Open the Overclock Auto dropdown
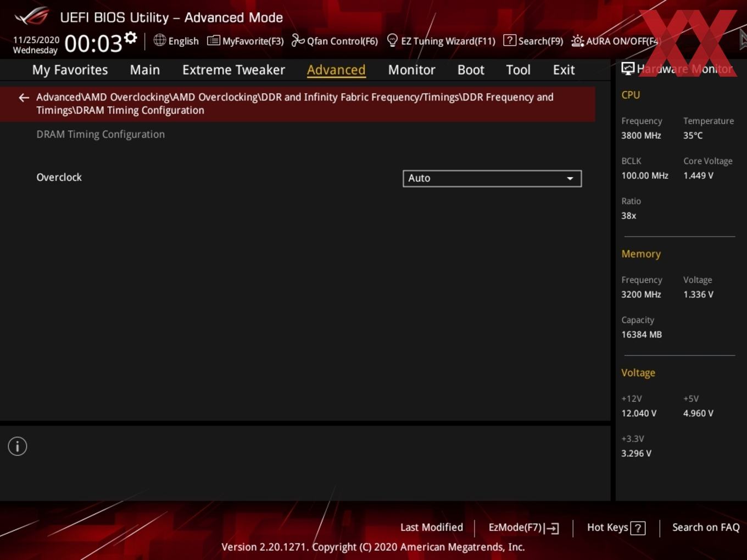The width and height of the screenshot is (747, 560). tap(492, 178)
